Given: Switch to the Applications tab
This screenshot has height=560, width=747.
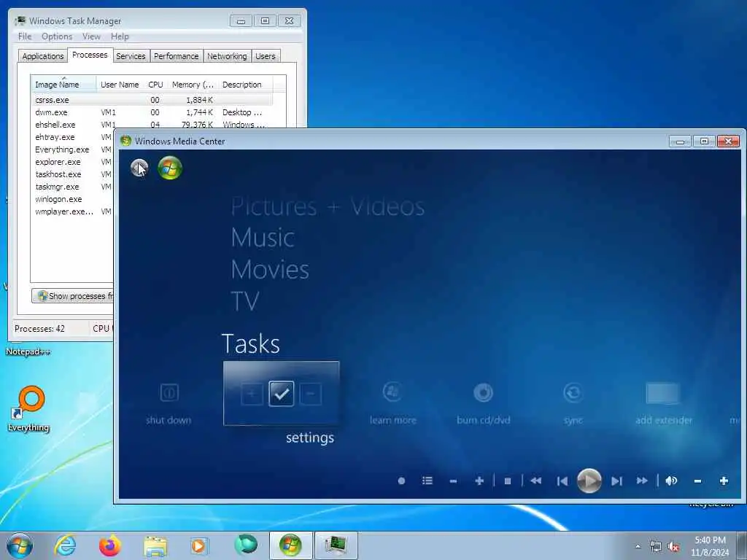Looking at the screenshot, I should pos(43,56).
